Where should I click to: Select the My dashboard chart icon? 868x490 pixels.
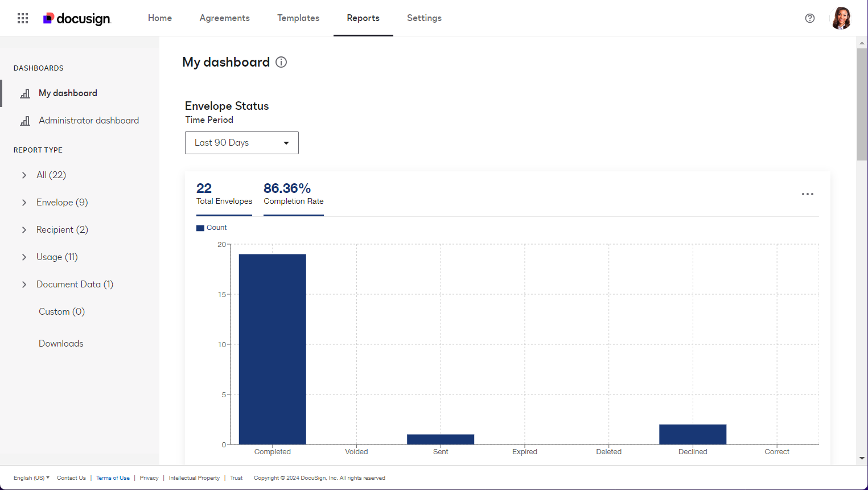25,93
